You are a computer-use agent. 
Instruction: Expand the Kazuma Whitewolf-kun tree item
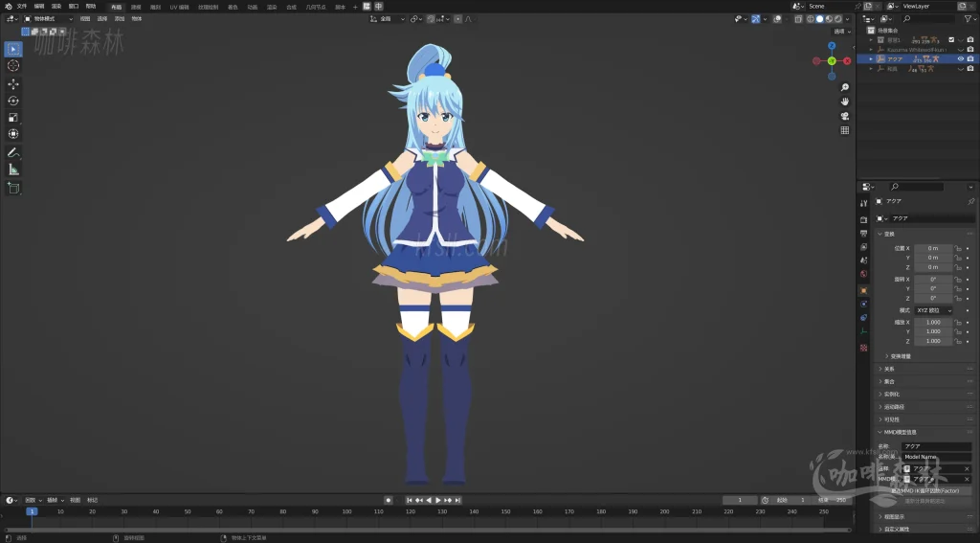pyautogui.click(x=871, y=49)
